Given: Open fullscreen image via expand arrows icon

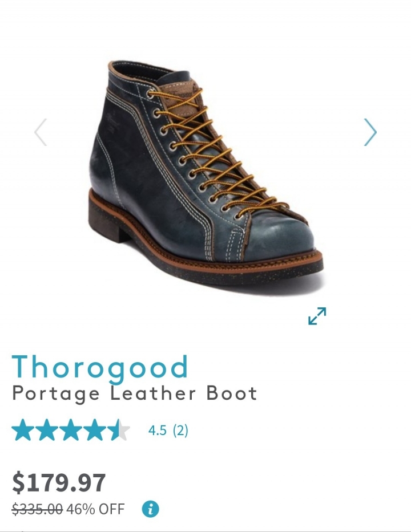Looking at the screenshot, I should tap(317, 316).
